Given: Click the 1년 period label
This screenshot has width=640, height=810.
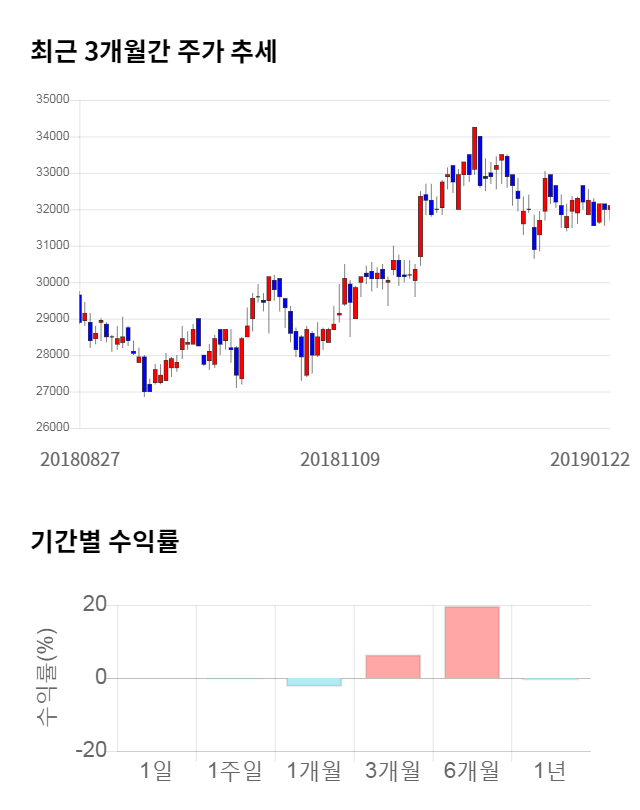Looking at the screenshot, I should point(550,771).
